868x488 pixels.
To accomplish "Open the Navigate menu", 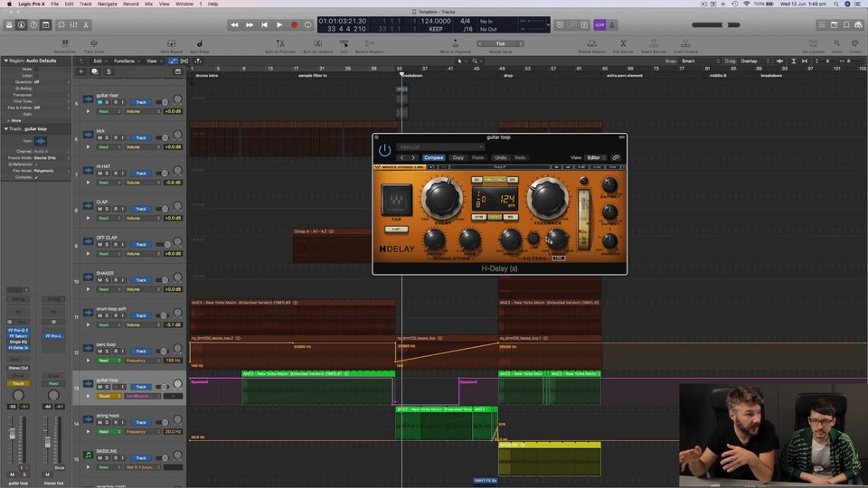I will 108,4.
